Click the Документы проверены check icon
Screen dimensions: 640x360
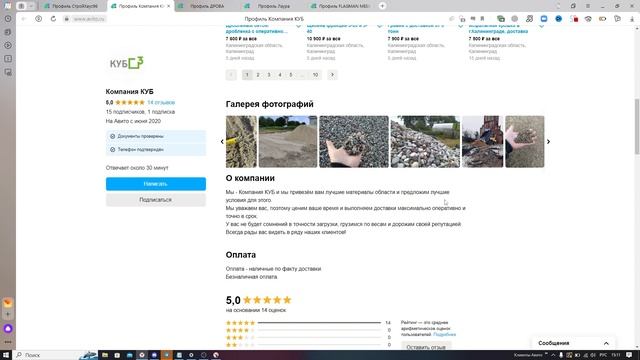[113, 136]
